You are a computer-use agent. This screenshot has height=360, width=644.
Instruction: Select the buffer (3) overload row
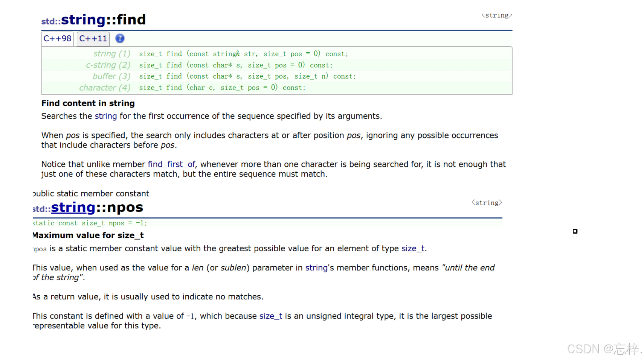coord(277,76)
